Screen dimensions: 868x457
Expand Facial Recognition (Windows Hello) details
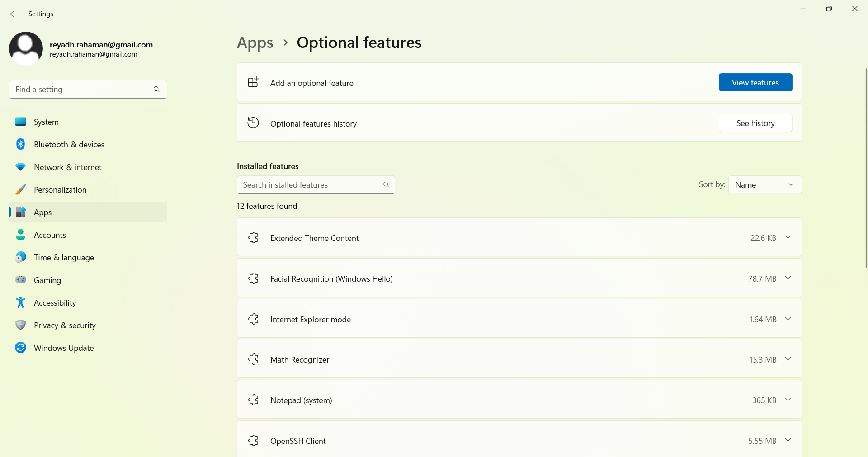click(788, 278)
